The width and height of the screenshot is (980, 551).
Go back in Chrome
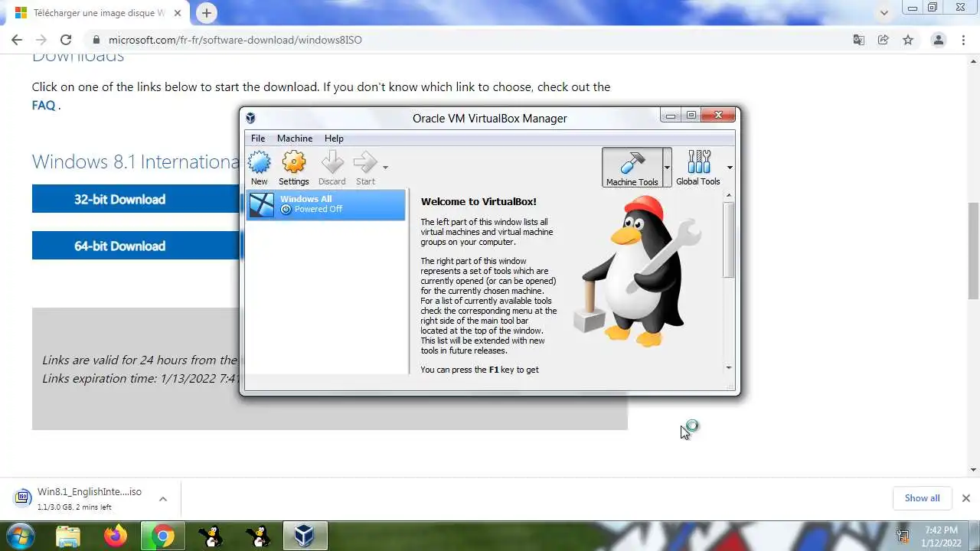[17, 40]
